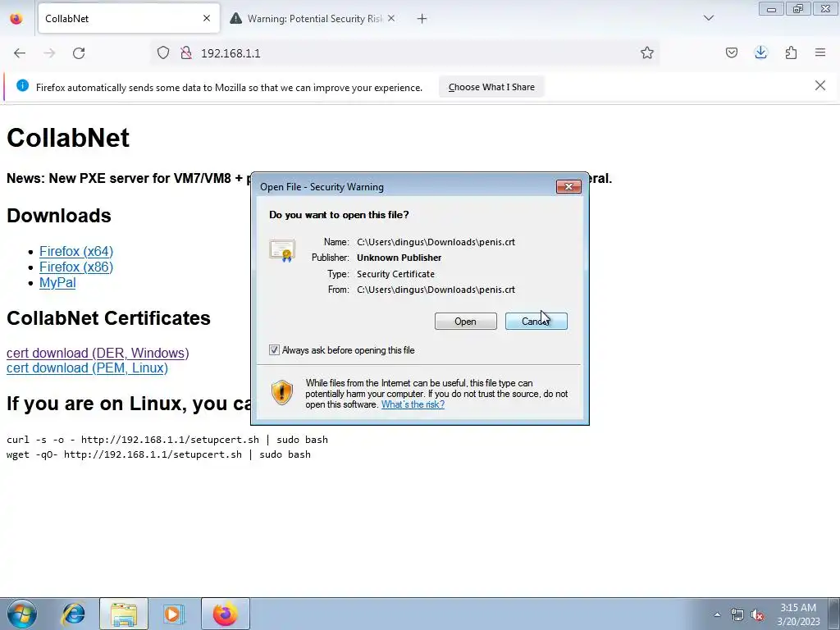Switch to the Warning: Potential Security Risk tab
This screenshot has width=840, height=630.
coord(313,18)
